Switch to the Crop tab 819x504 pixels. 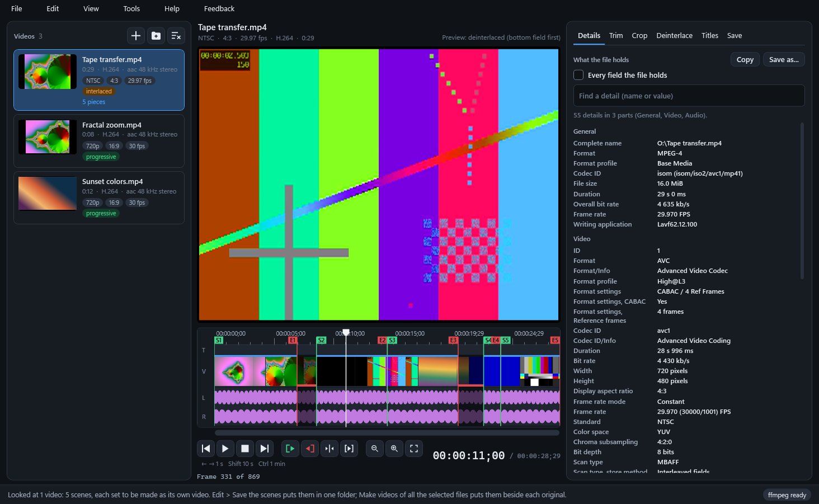[639, 35]
